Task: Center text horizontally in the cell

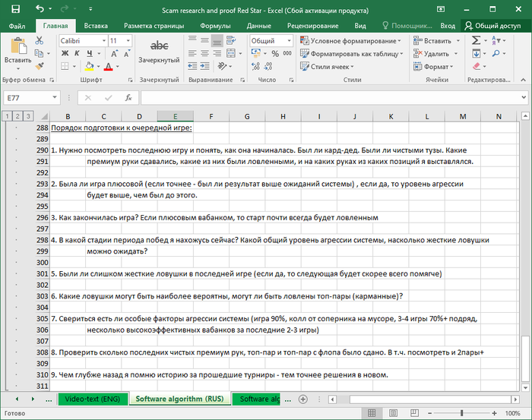Action: (x=204, y=53)
